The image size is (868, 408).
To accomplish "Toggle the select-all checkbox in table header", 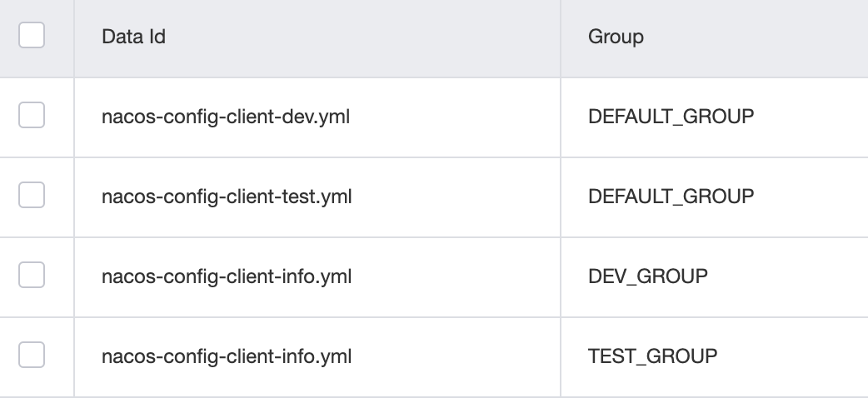I will tap(32, 36).
